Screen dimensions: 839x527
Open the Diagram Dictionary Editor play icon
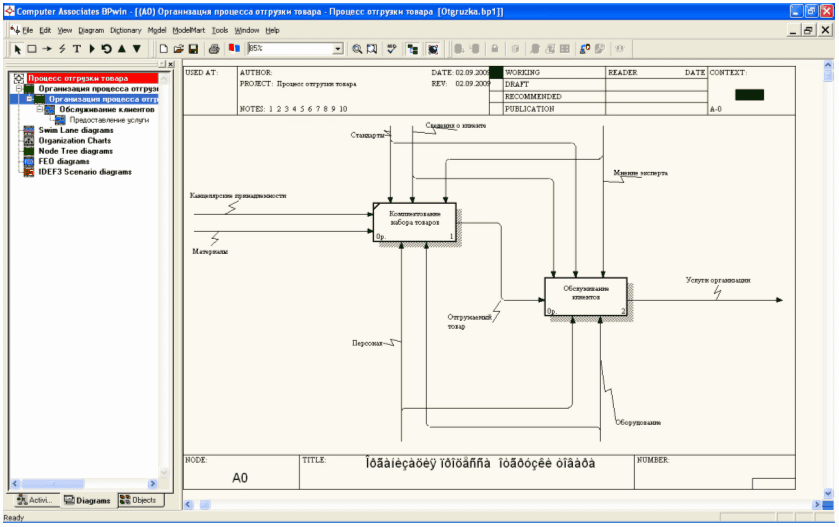pos(91,49)
